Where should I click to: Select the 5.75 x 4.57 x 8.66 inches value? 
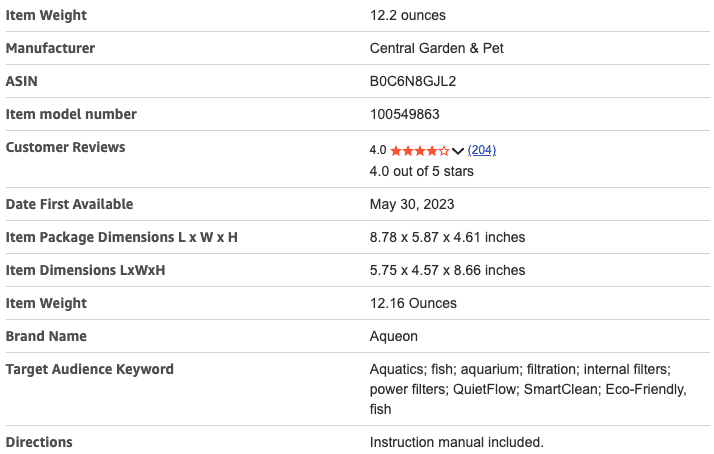coord(447,270)
